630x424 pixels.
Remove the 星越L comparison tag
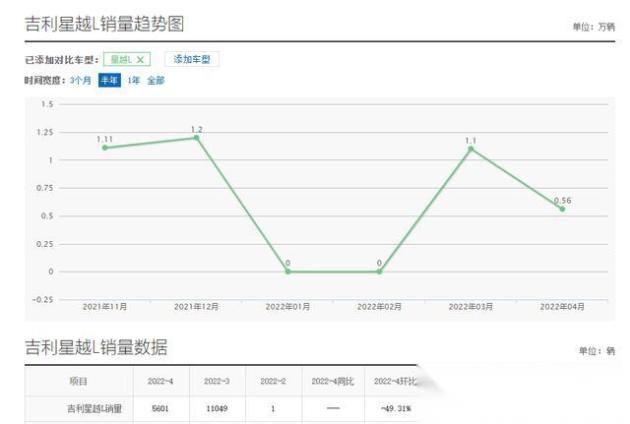tap(140, 60)
